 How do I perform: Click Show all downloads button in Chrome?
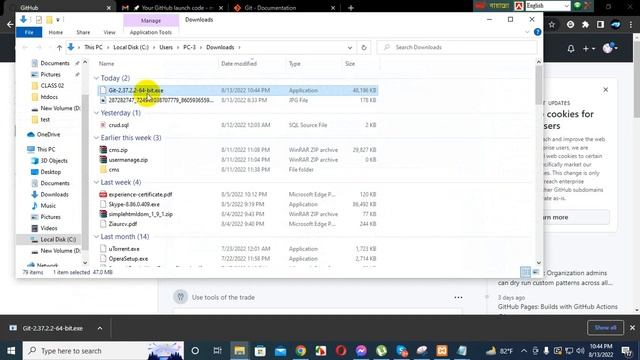[605, 328]
